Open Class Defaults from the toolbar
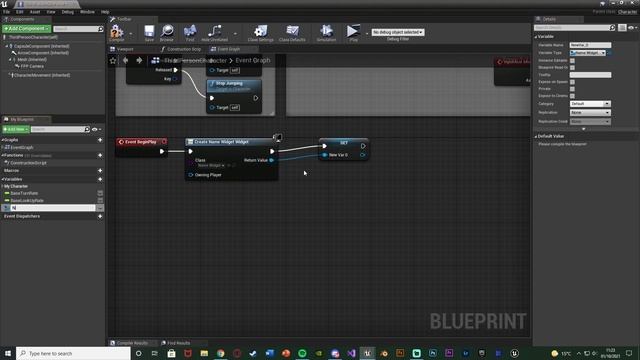 (292, 33)
